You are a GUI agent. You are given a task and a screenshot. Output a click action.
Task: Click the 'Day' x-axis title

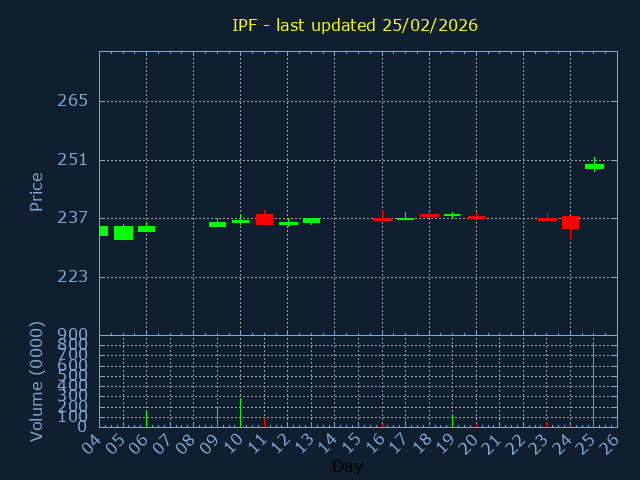pos(347,466)
